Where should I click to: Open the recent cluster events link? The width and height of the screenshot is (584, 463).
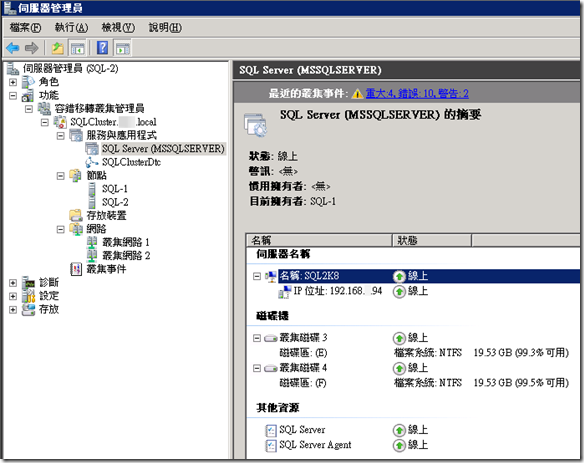point(417,93)
